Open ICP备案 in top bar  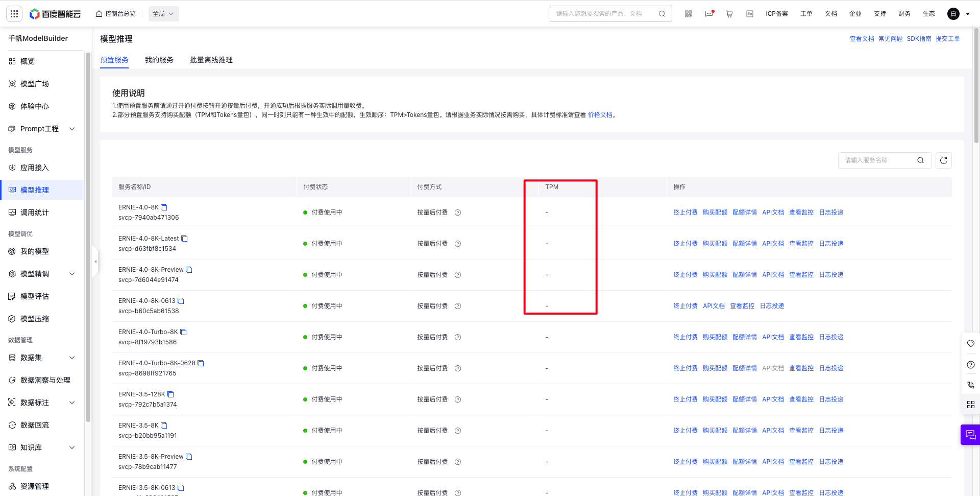pyautogui.click(x=776, y=14)
